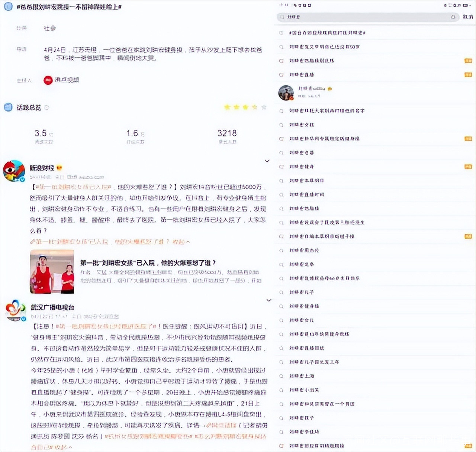Collapse the 新浪财经 post with 收起
The height and width of the screenshot is (452, 476).
[x=181, y=242]
